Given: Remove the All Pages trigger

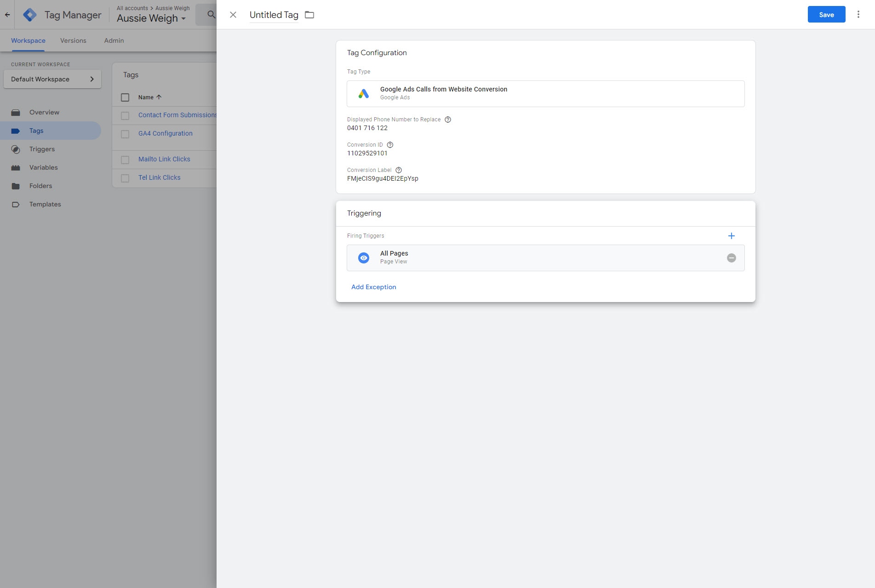Looking at the screenshot, I should click(x=731, y=258).
